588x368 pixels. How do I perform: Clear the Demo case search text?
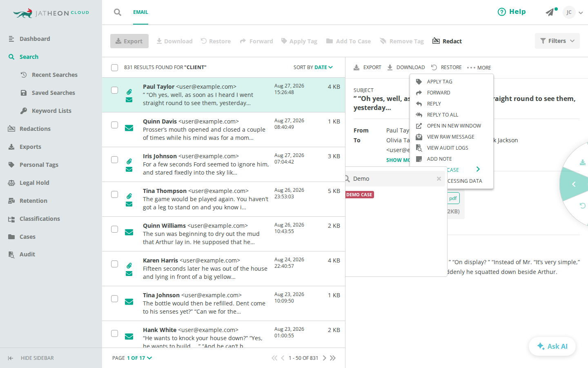(x=439, y=179)
